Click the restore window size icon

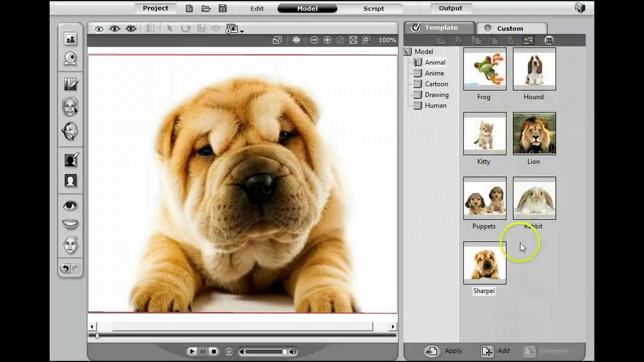[x=277, y=40]
